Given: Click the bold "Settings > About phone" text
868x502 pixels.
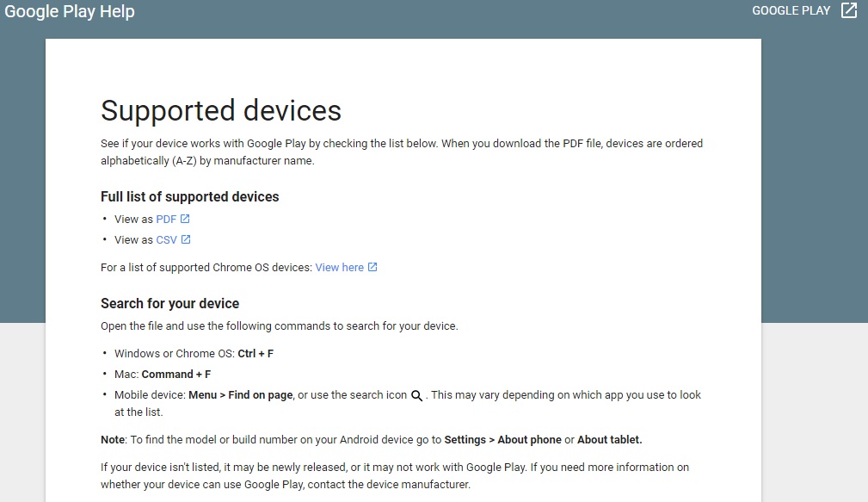Looking at the screenshot, I should tap(502, 440).
